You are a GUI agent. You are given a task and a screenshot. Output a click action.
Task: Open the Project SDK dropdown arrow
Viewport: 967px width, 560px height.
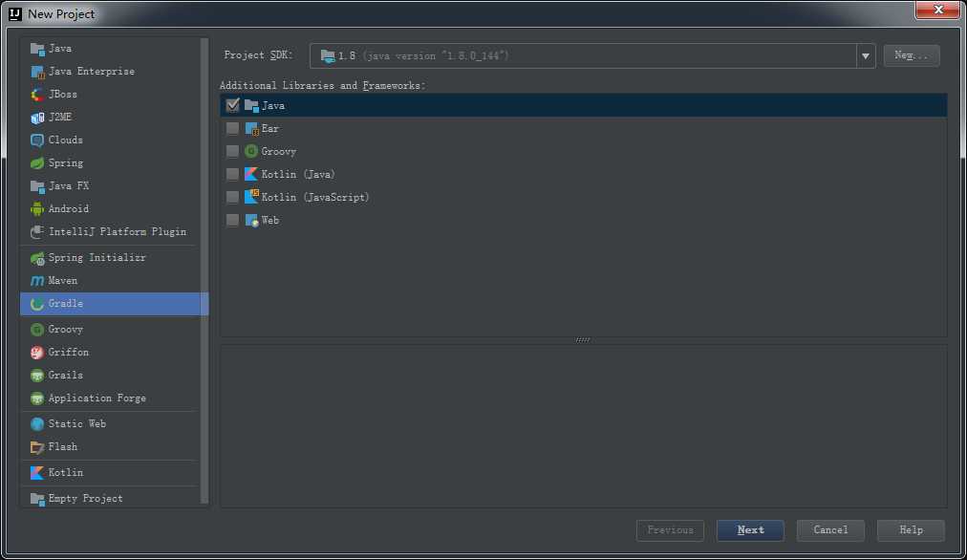coord(866,56)
